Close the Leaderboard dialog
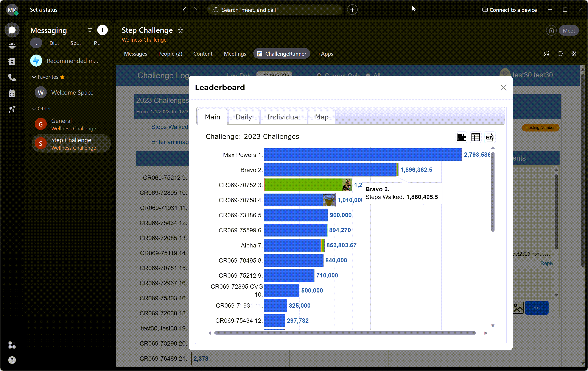This screenshot has width=588, height=371. coord(503,88)
